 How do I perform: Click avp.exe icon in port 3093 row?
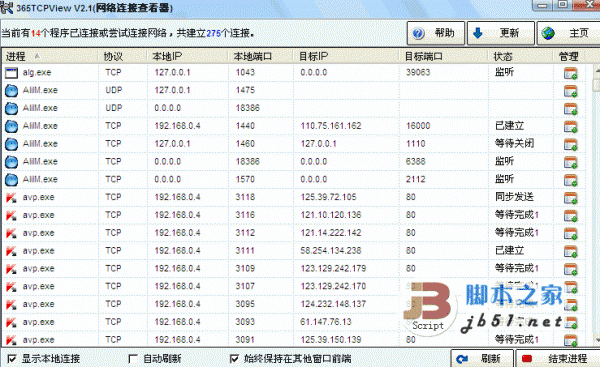(11, 322)
